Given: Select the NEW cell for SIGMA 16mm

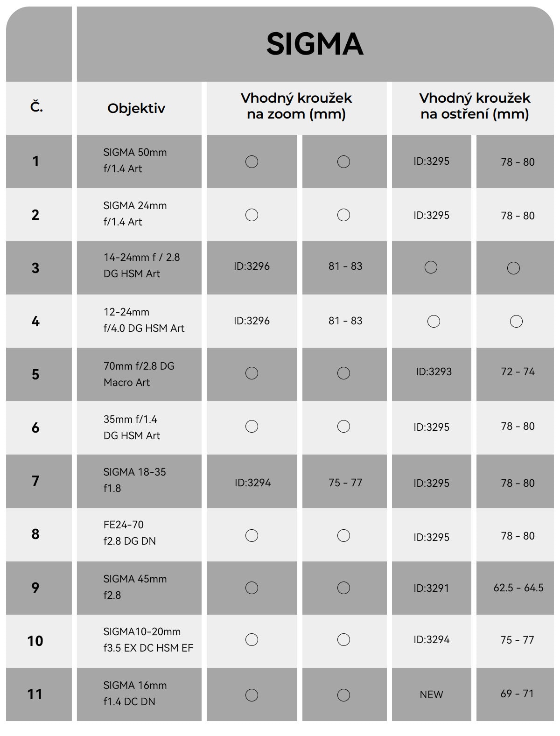Looking at the screenshot, I should [x=432, y=694].
